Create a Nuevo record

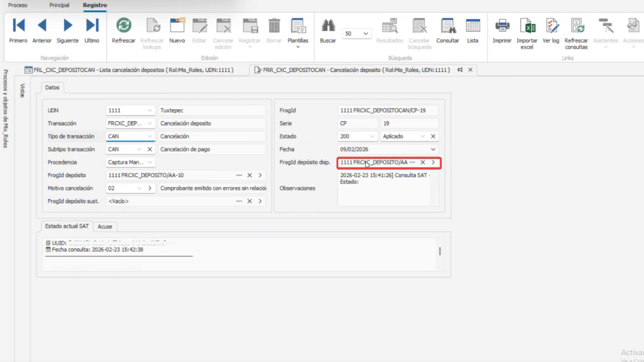click(x=177, y=26)
